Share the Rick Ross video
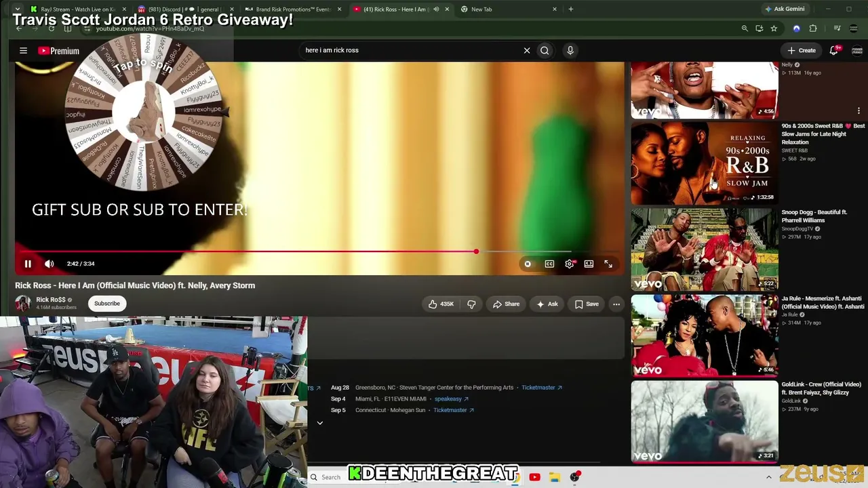Screen dimensions: 868x488 pyautogui.click(x=506, y=304)
